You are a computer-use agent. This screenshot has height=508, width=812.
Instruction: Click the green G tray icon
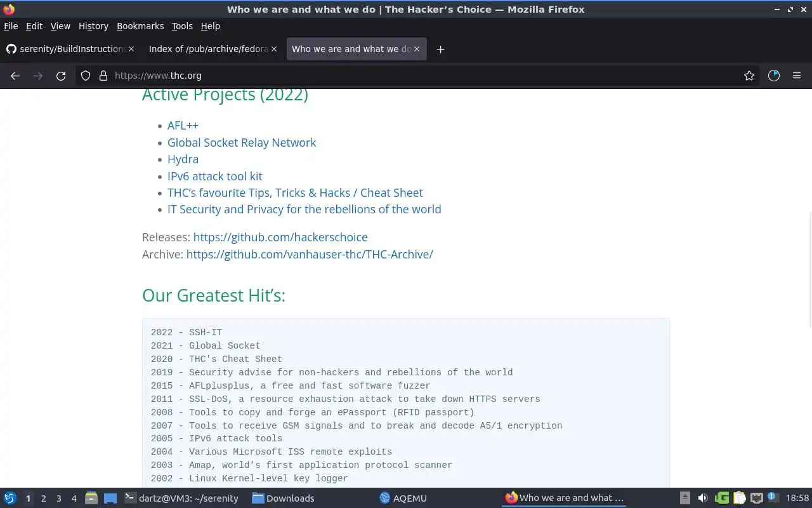click(721, 498)
